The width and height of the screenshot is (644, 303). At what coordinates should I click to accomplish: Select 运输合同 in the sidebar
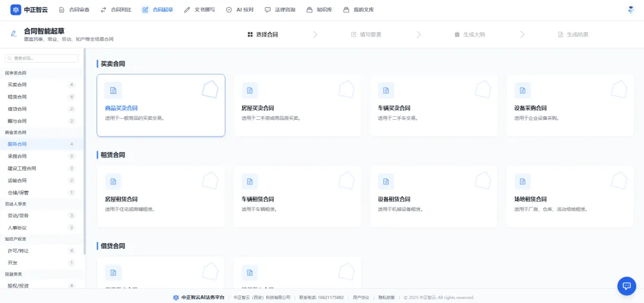[42, 180]
